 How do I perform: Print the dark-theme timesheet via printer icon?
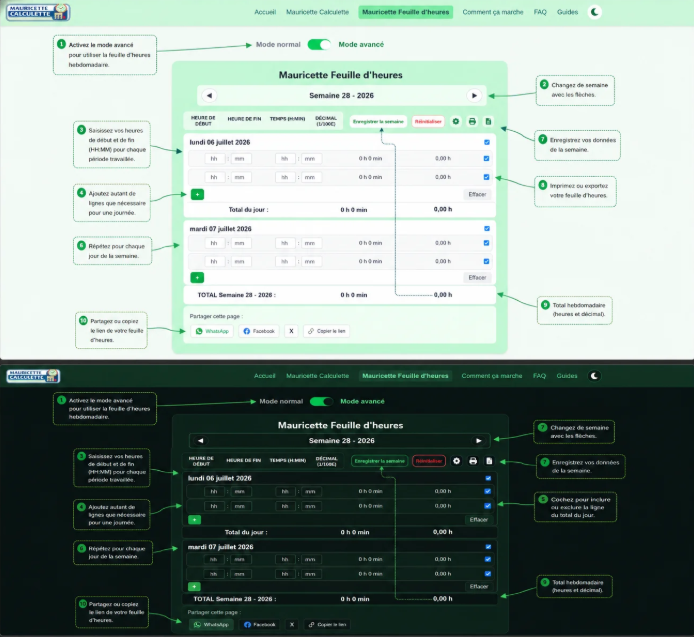[473, 461]
